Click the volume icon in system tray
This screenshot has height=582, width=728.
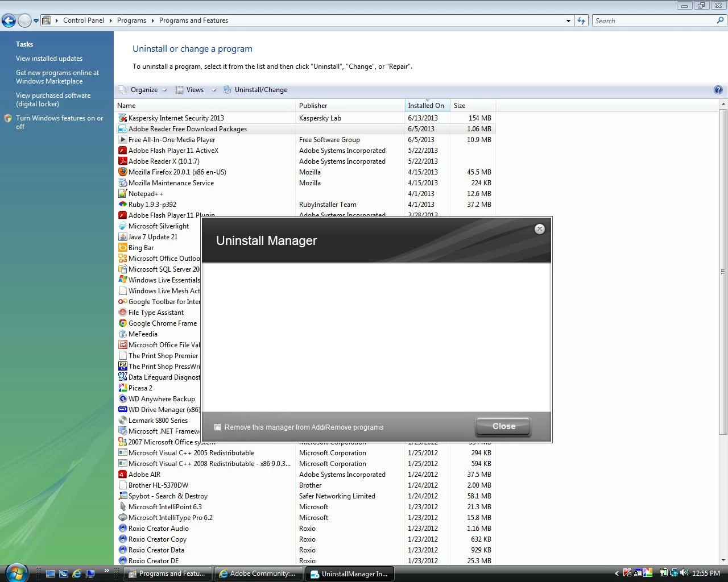(684, 573)
